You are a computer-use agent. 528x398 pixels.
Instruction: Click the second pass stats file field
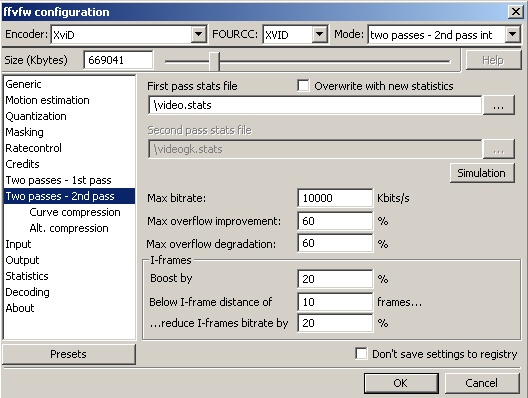[x=315, y=149]
